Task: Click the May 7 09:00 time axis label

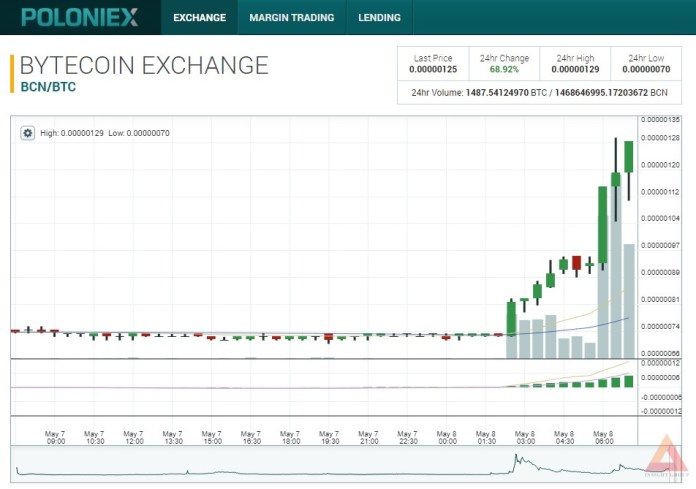Action: point(55,438)
